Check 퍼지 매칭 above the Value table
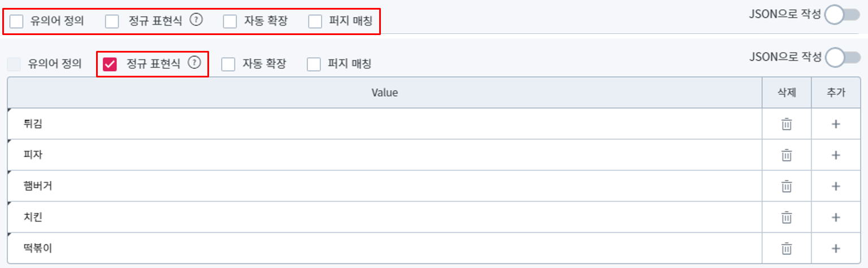Image resolution: width=868 pixels, height=268 pixels. point(314,64)
